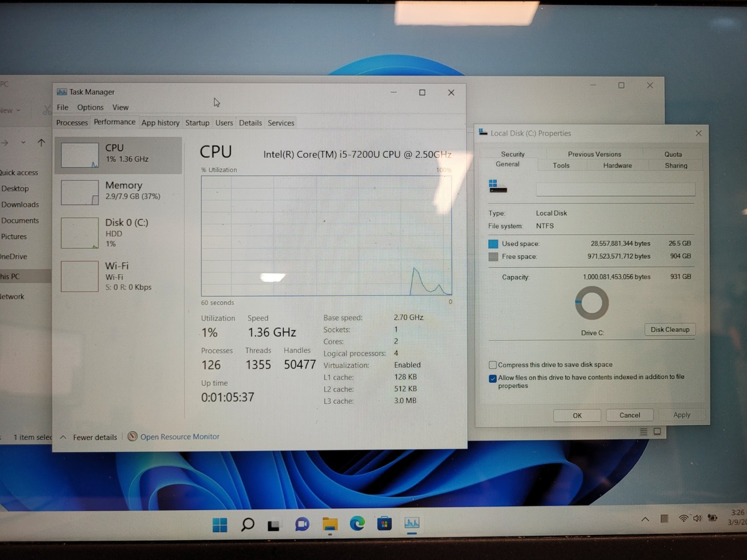Screen dimensions: 747x560
Task: Open File Explorer from taskbar
Action: click(330, 525)
